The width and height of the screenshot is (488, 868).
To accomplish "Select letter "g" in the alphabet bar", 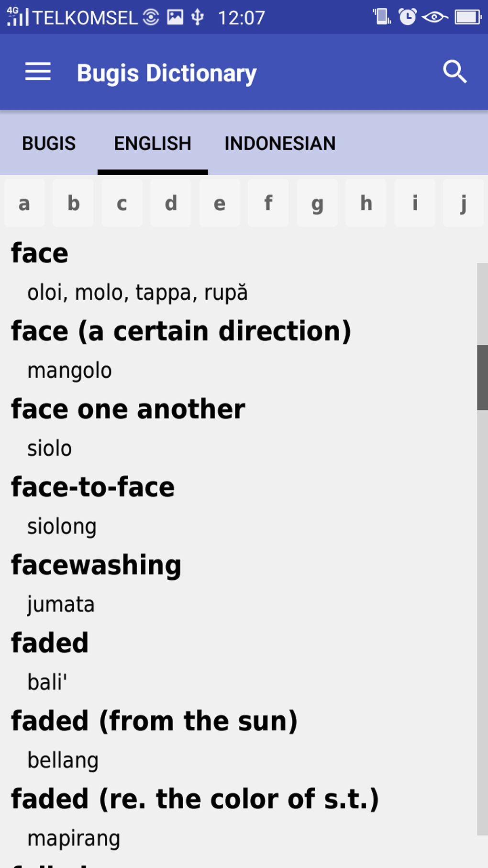I will point(317,203).
